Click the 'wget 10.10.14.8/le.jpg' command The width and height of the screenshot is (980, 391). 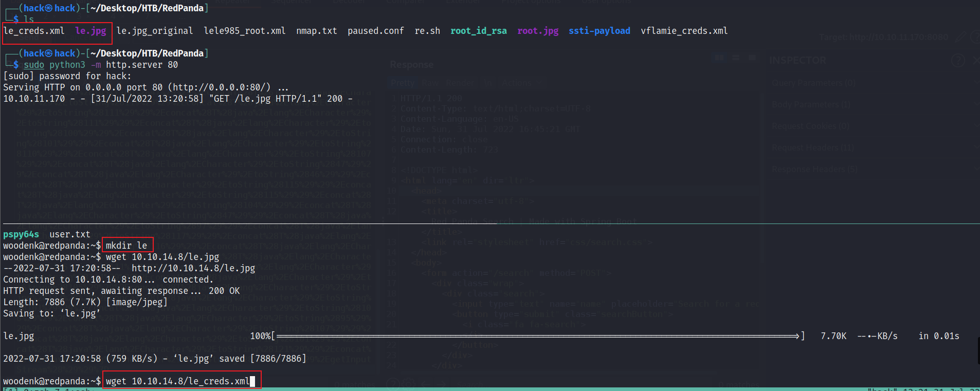pyautogui.click(x=162, y=257)
